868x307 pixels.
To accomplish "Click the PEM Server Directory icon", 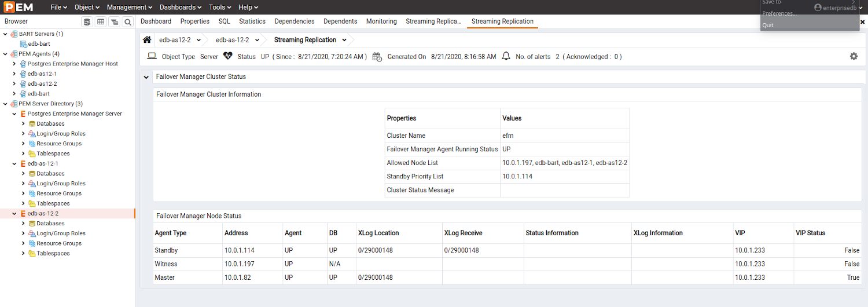I will point(14,104).
